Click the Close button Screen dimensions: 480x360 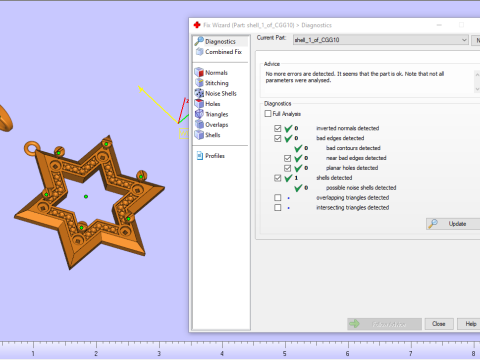point(438,324)
